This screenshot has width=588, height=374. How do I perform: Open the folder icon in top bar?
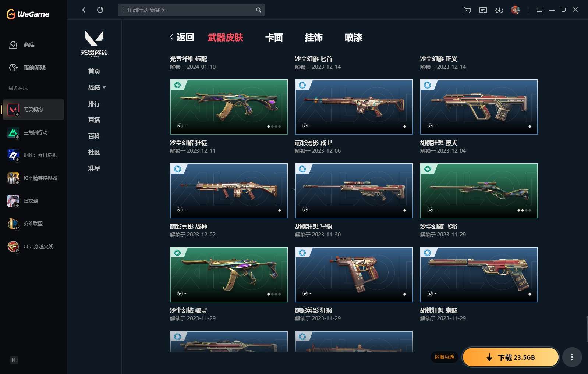click(x=467, y=10)
